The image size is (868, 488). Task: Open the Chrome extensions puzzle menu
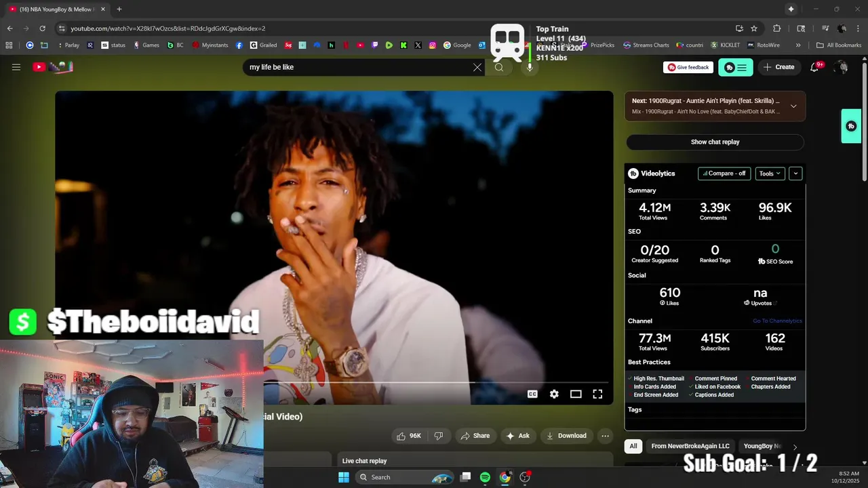point(777,28)
